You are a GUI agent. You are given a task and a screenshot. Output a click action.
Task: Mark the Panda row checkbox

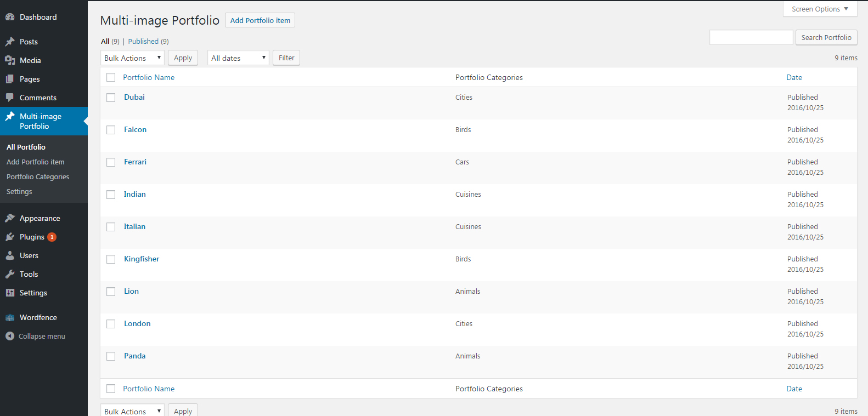(x=111, y=356)
